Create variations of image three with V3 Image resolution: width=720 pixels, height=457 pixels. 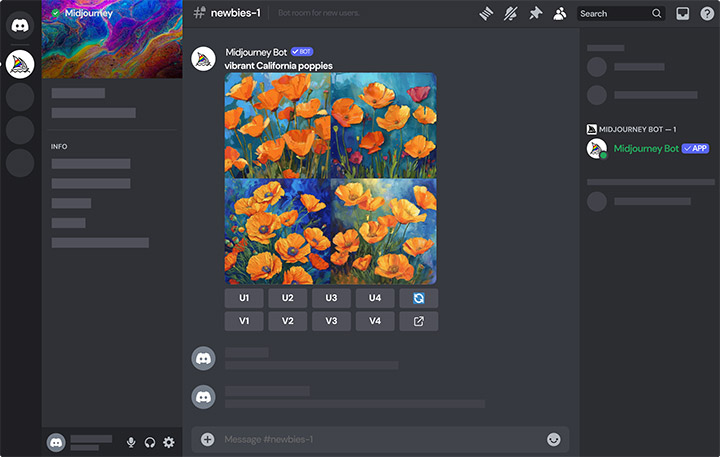click(331, 321)
